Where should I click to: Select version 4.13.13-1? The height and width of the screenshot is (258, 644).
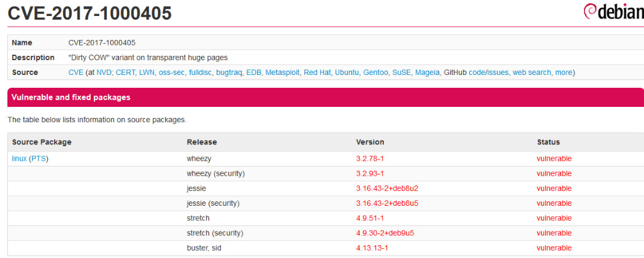372,248
